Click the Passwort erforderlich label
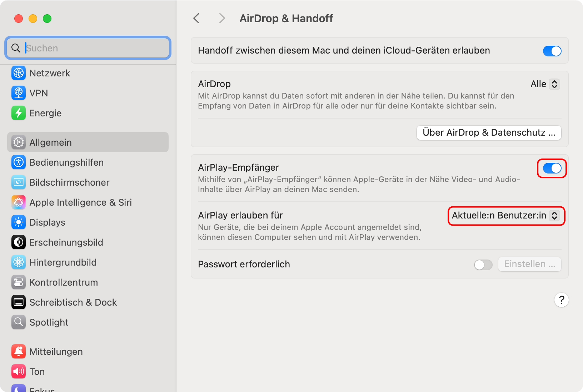The image size is (583, 392). point(244,265)
